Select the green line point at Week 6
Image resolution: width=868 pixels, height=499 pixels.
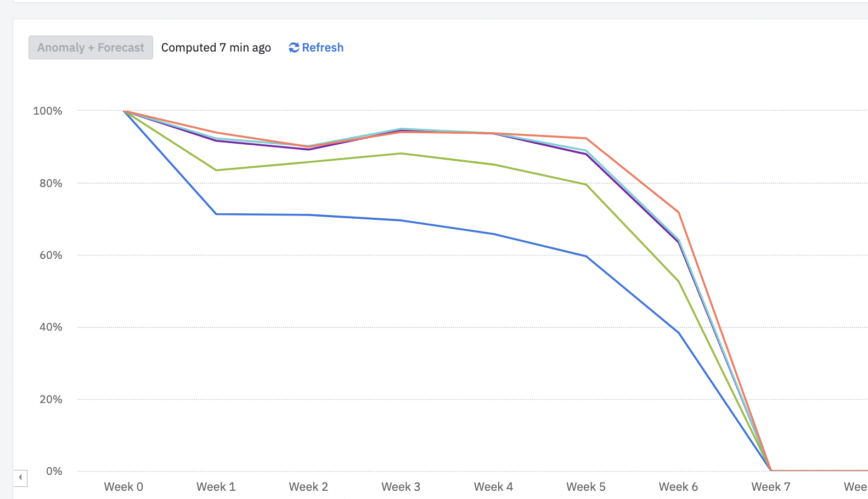coord(679,282)
